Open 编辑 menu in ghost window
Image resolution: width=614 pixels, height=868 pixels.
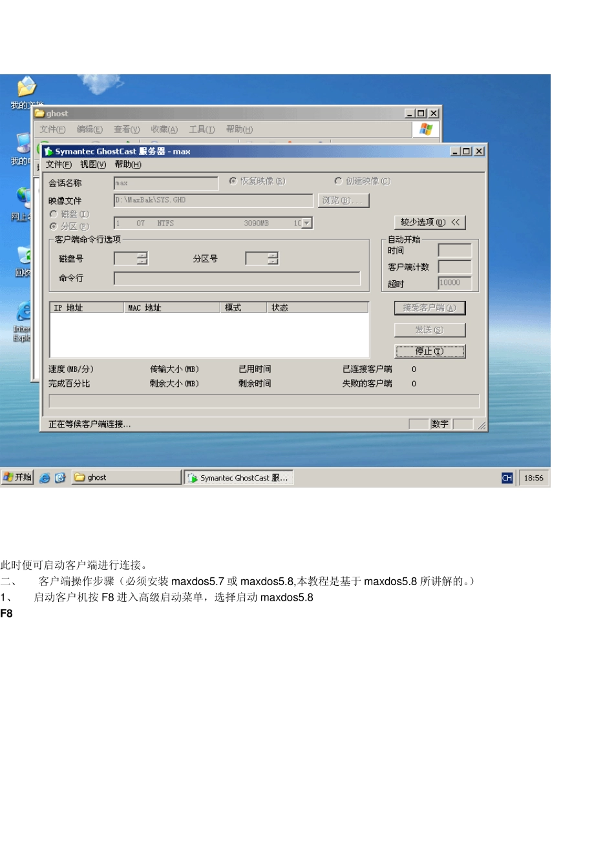[x=90, y=129]
